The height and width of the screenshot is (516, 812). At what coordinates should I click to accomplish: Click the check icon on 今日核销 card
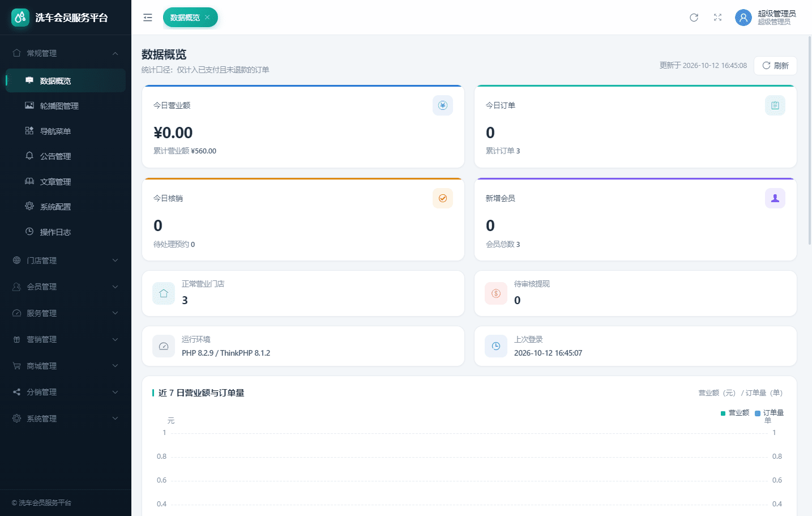coord(443,198)
